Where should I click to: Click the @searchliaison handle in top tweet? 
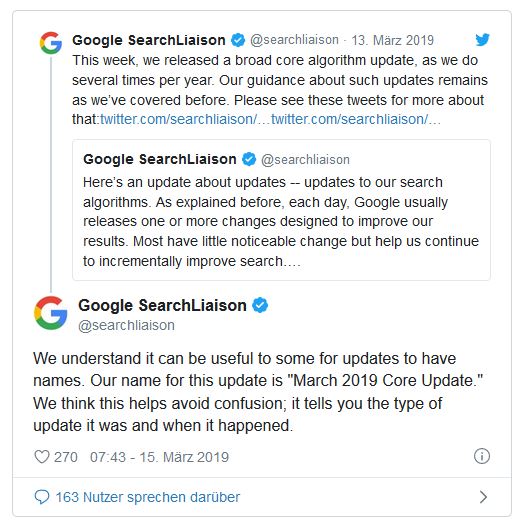pyautogui.click(x=294, y=40)
